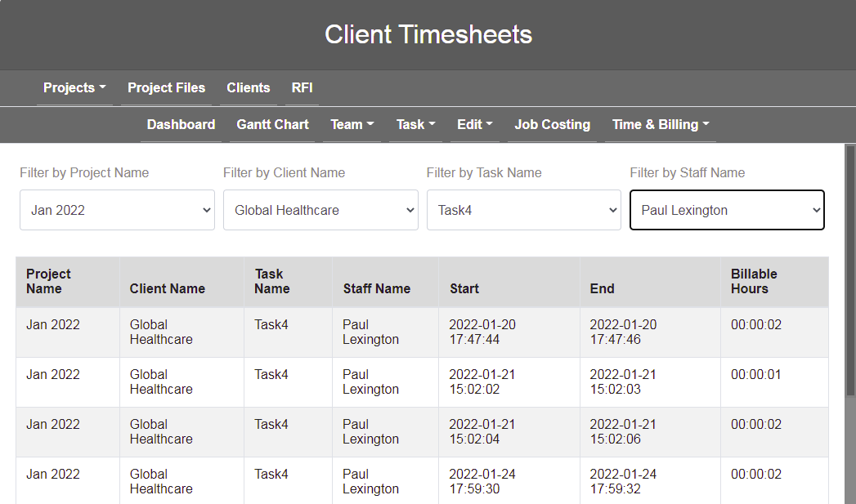856x504 pixels.
Task: Open the Filter by Task Name selector
Action: (x=524, y=211)
